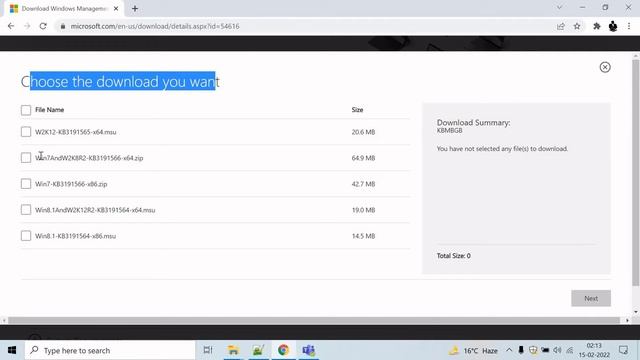
Task: Click the 42.7 MB size value
Action: click(x=363, y=184)
